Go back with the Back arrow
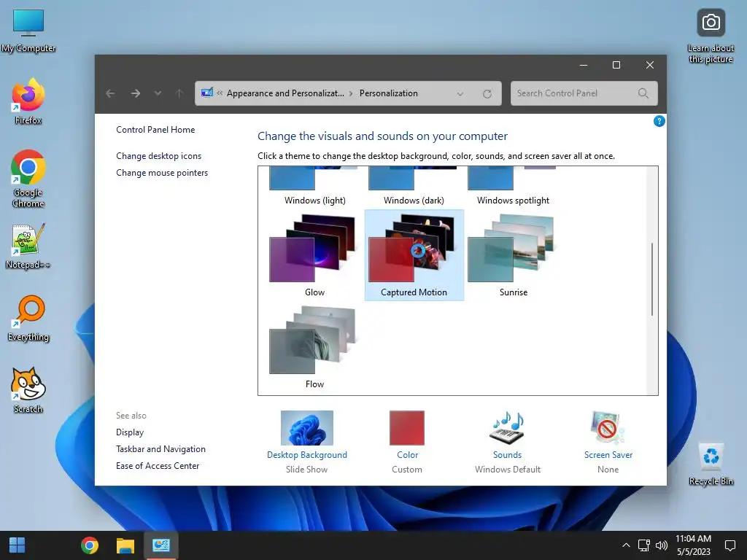Image resolution: width=747 pixels, height=560 pixels. [110, 93]
